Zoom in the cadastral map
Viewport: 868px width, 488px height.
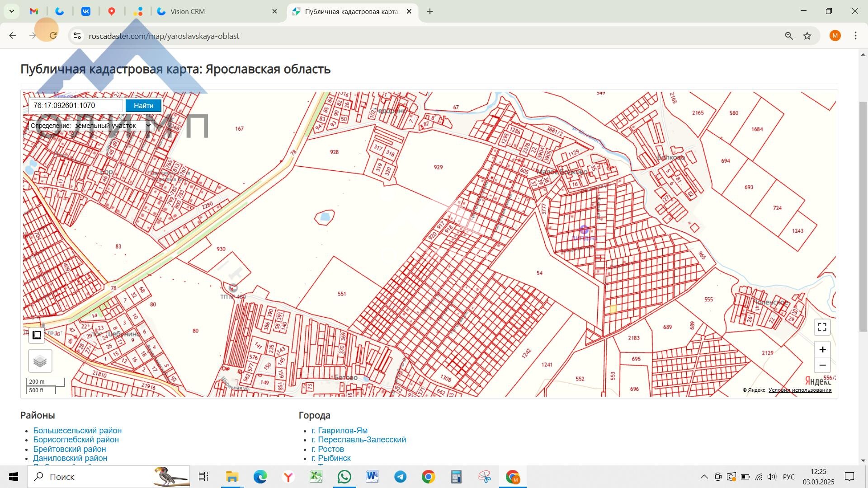tap(822, 349)
